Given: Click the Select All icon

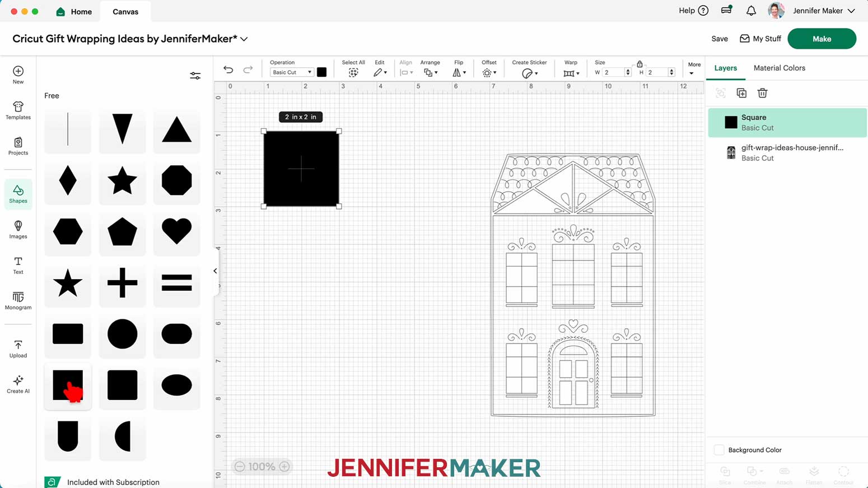Looking at the screenshot, I should pyautogui.click(x=353, y=73).
